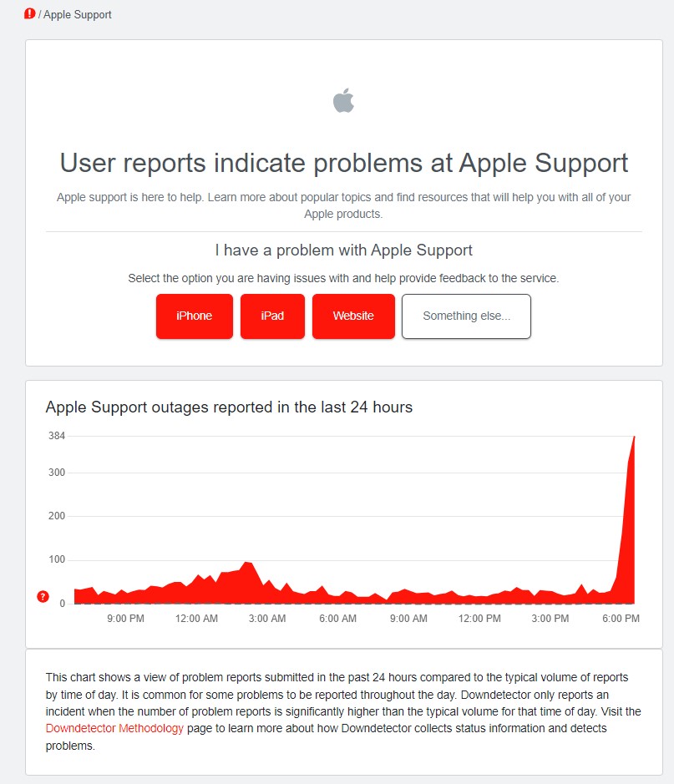The image size is (674, 784).
Task: Click the "User reports indicate problems" headline
Action: pos(343,163)
